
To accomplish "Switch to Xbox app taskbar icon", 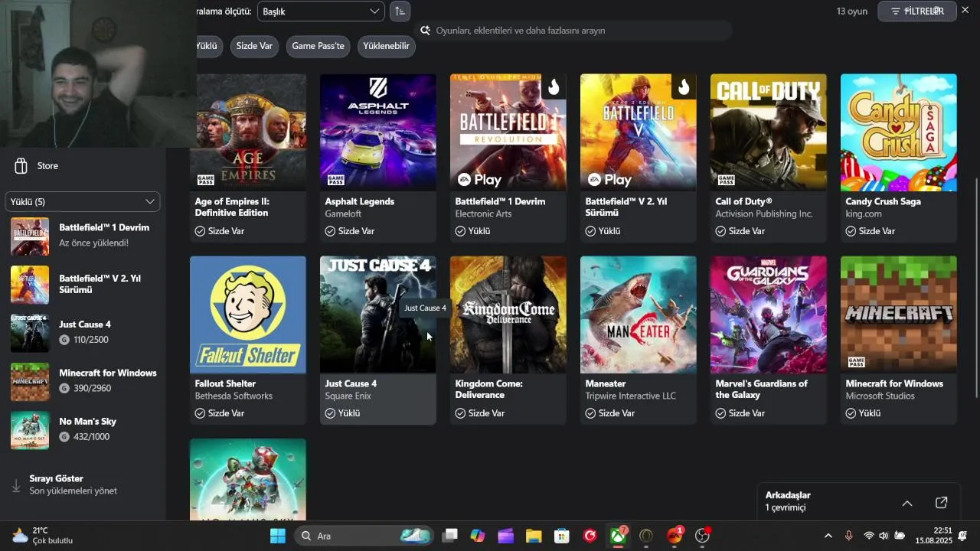I will coord(618,536).
